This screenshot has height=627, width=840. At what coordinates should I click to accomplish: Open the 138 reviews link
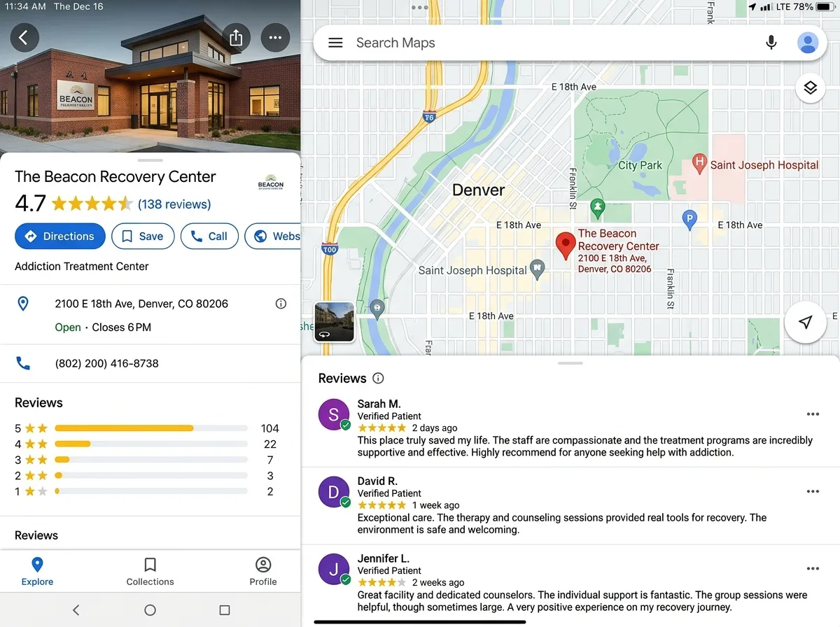coord(174,204)
